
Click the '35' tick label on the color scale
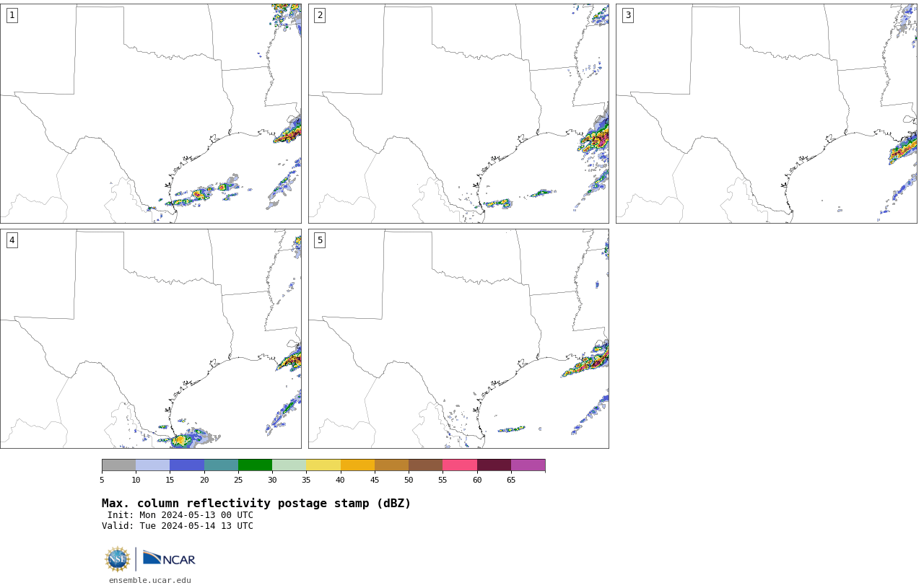click(x=306, y=480)
